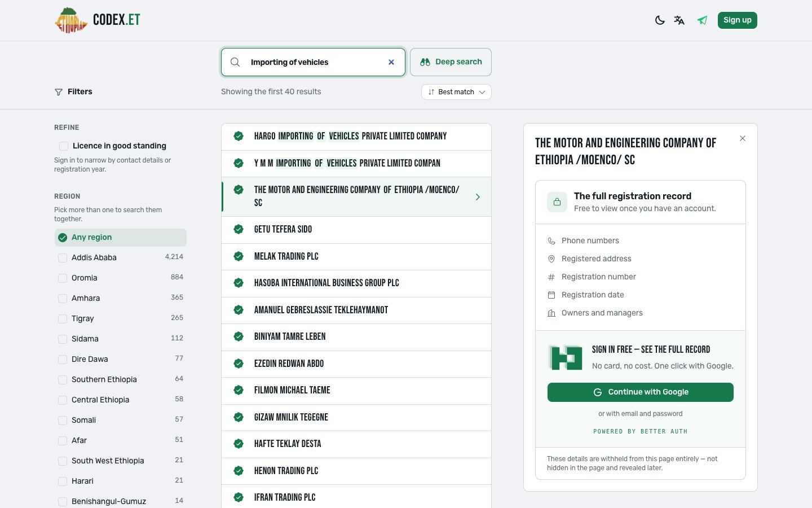
Task: Select the Any region option
Action: click(x=121, y=238)
